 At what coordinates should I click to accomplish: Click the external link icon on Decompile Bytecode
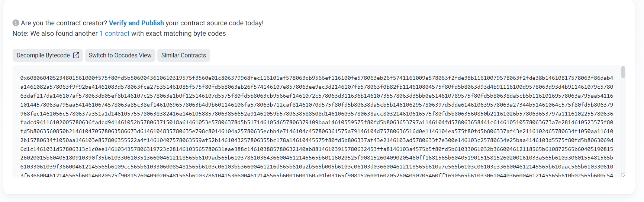coord(76,55)
